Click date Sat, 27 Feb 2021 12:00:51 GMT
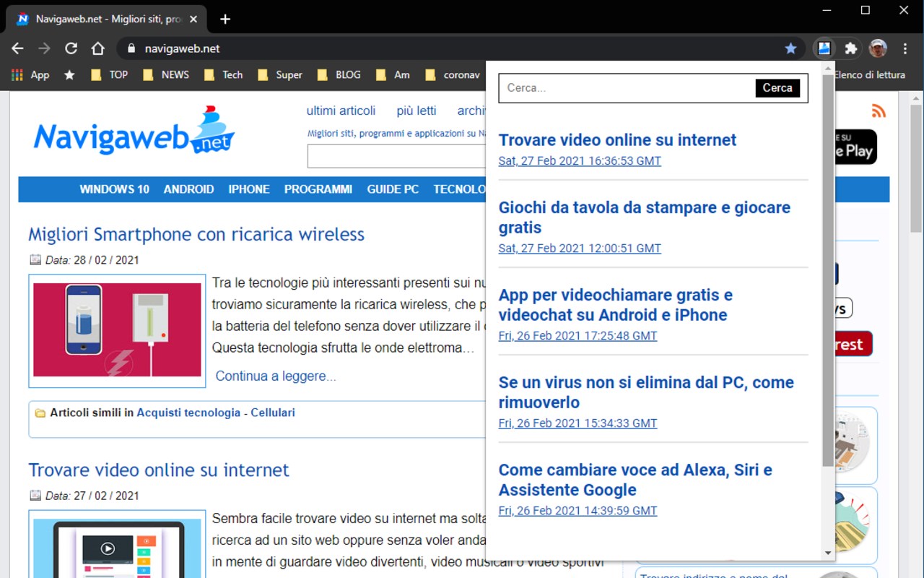Viewport: 924px width, 578px height. click(580, 249)
